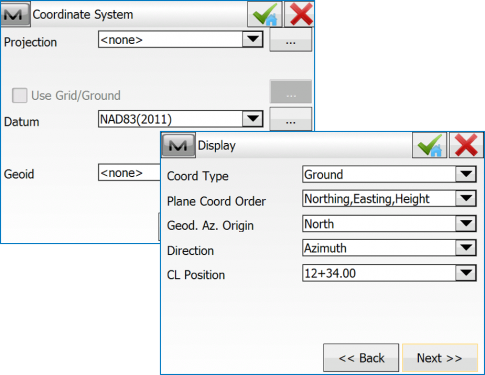
Task: Open the Plane Coord Order dropdown arrow
Action: click(x=466, y=199)
